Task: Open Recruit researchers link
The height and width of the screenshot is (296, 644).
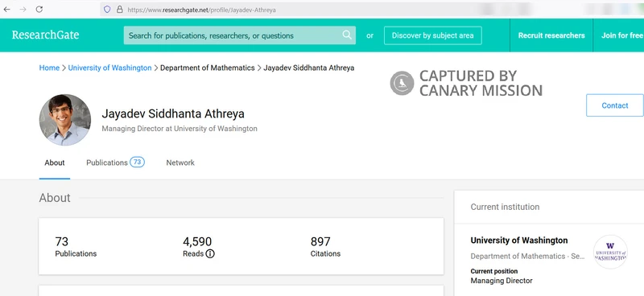Action: [x=551, y=35]
